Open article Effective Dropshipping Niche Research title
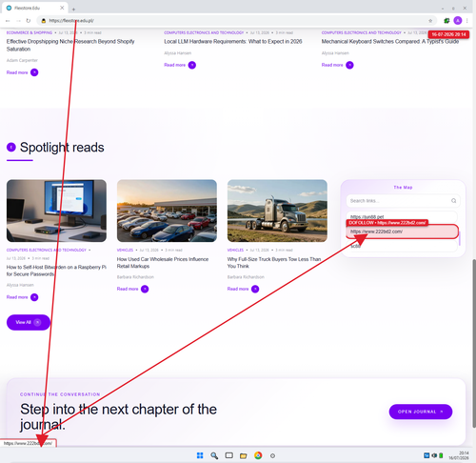The height and width of the screenshot is (463, 476). pos(70,45)
